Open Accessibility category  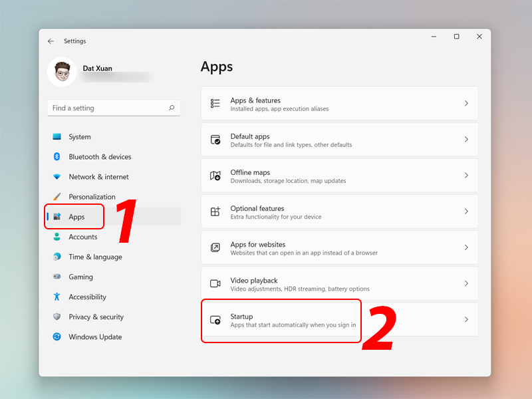point(87,297)
